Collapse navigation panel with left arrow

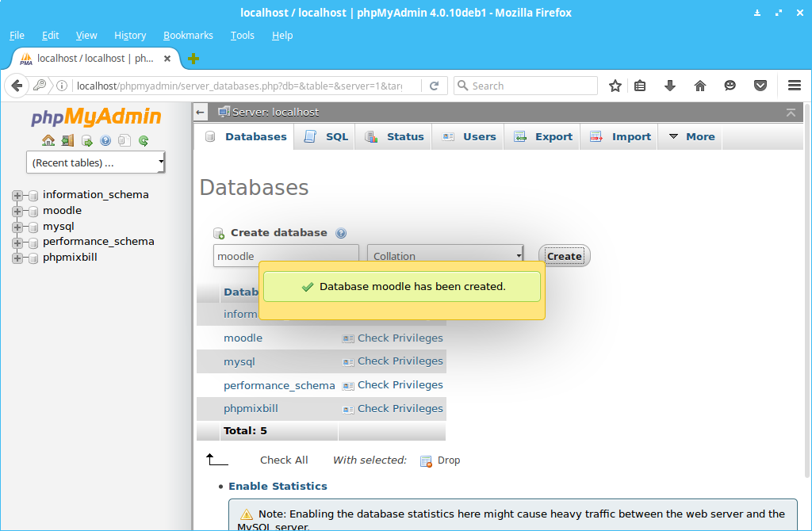tap(201, 112)
